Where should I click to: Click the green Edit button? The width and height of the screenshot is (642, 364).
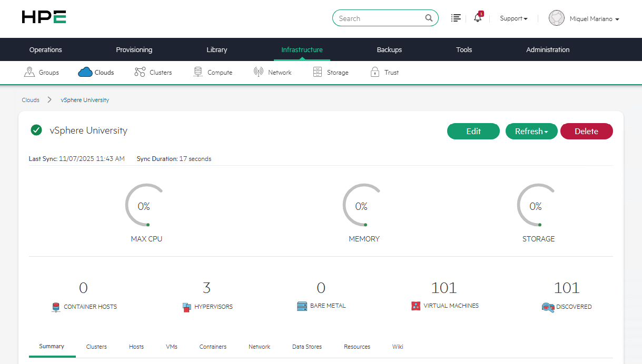coord(473,132)
